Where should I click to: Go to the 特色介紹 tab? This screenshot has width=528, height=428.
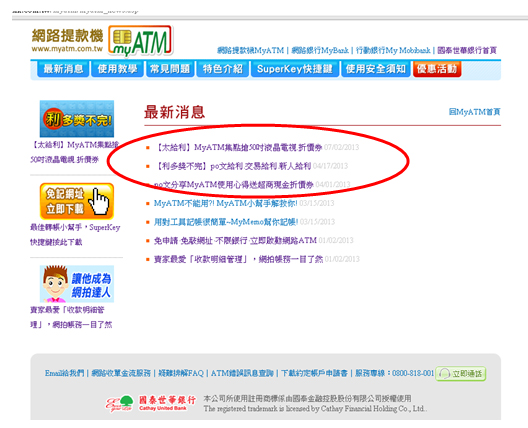point(223,69)
